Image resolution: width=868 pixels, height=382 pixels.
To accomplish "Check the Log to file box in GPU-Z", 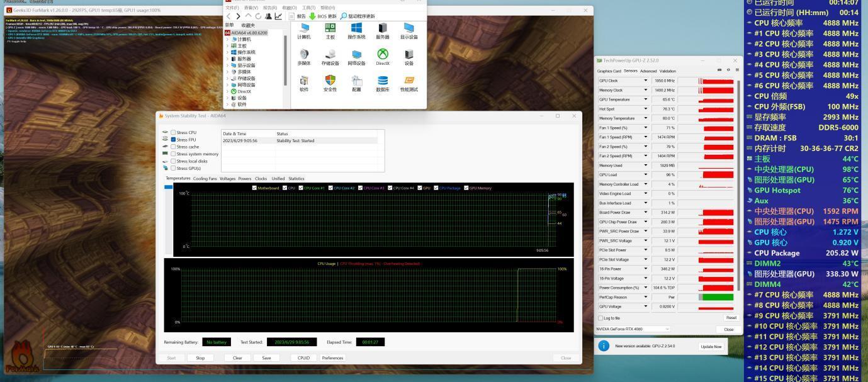I will (x=600, y=318).
